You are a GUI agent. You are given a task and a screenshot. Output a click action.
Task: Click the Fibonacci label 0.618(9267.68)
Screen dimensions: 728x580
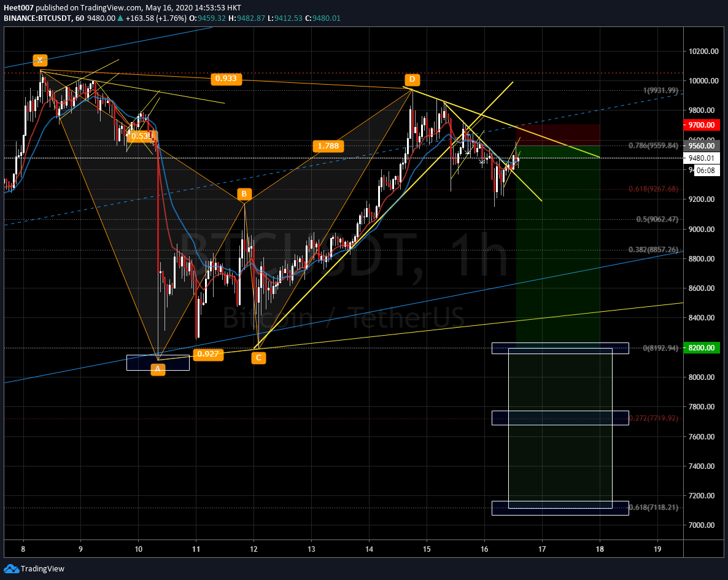point(653,189)
